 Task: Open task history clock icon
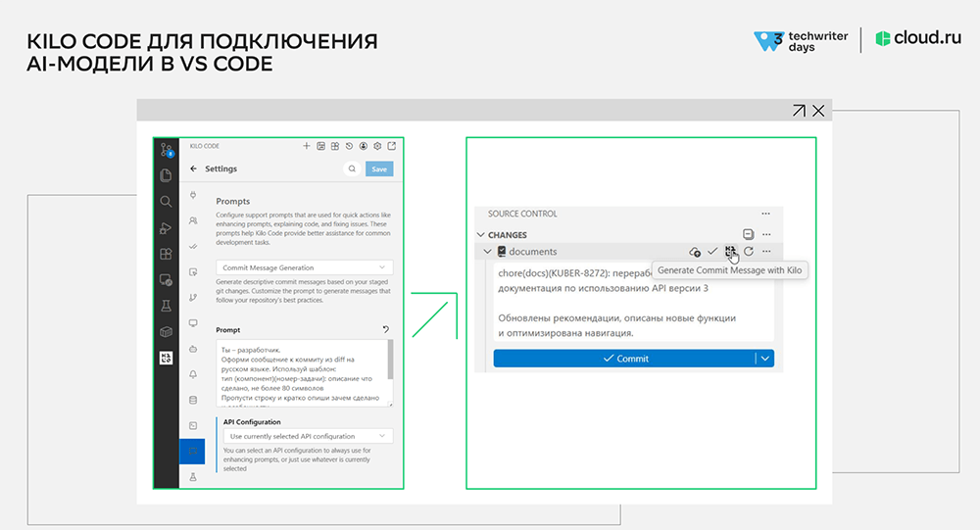click(350, 146)
